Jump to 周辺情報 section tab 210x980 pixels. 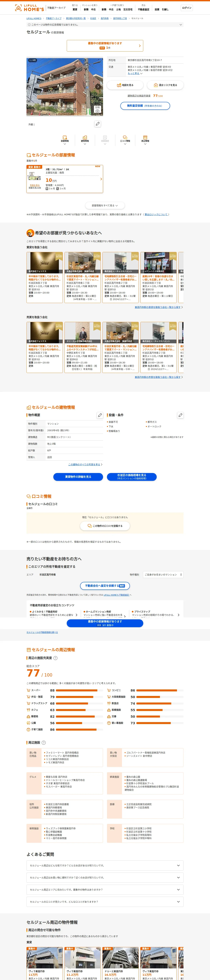click(x=145, y=140)
